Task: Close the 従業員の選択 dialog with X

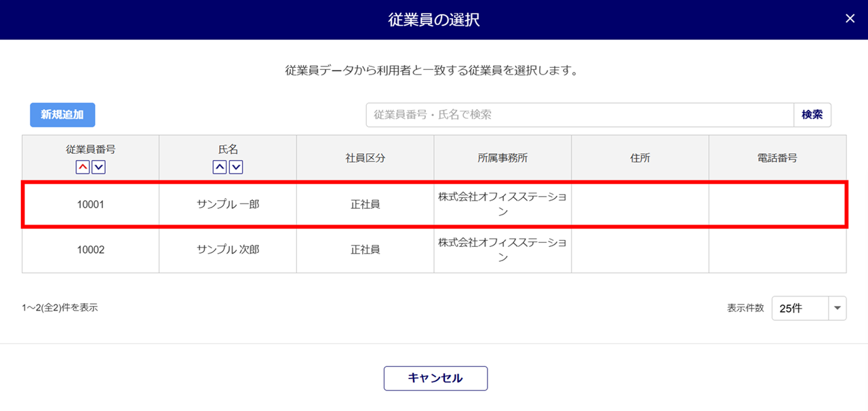Action: point(850,19)
